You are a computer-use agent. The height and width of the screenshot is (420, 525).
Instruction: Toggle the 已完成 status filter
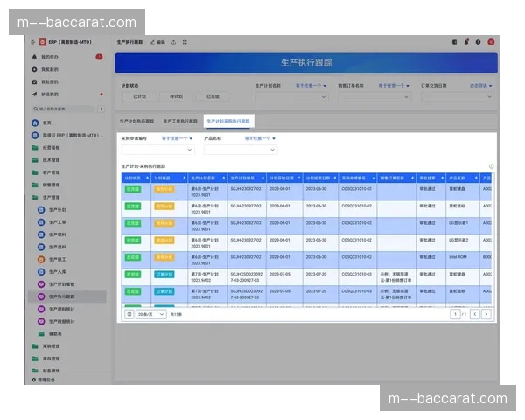212,97
